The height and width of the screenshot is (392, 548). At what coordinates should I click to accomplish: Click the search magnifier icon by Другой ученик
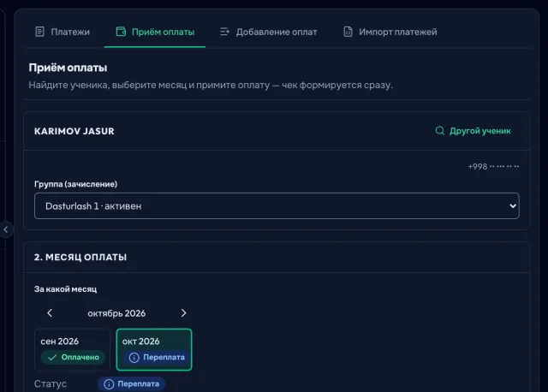point(440,131)
